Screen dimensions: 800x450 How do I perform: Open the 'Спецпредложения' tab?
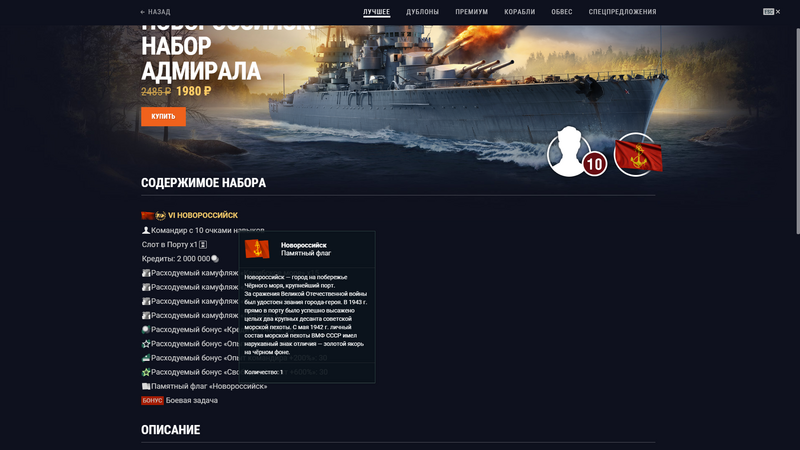point(622,12)
